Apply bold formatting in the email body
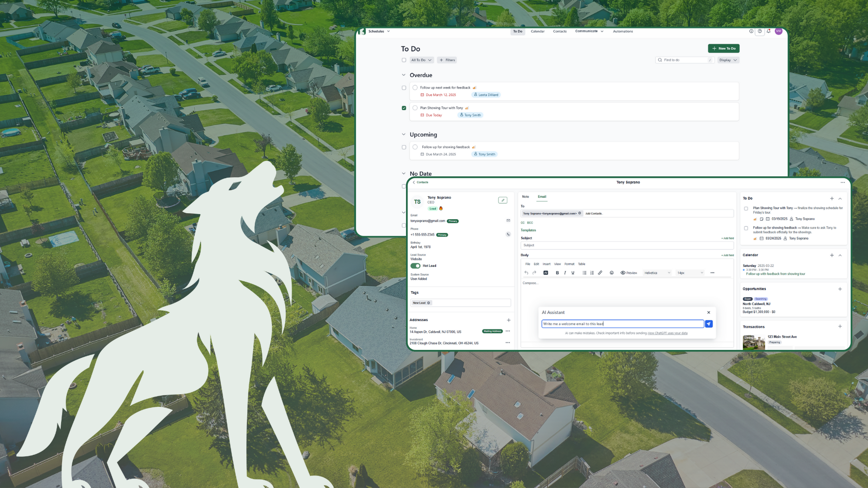 pyautogui.click(x=557, y=273)
